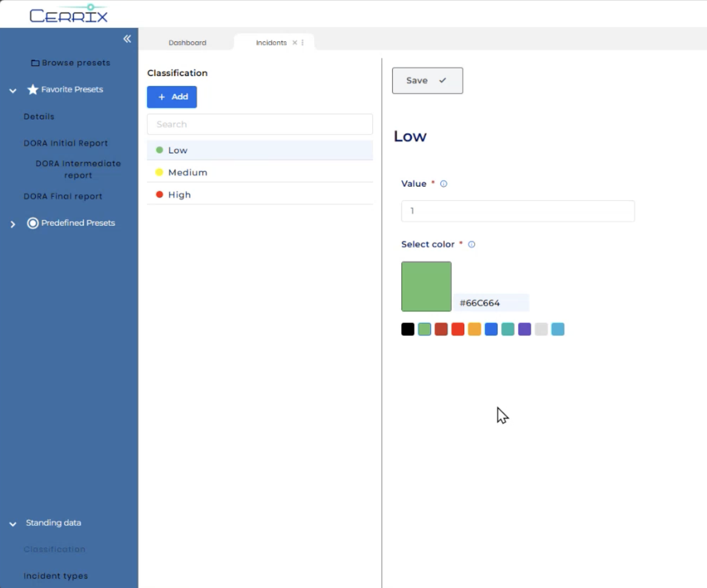Click the Favorite Presets star icon
Viewport: 707px width, 588px height.
point(33,90)
